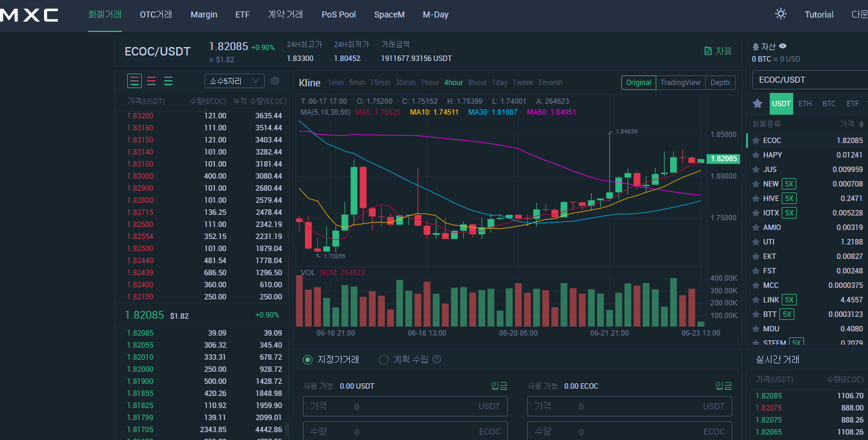Select the 1day chart interval

coord(499,83)
